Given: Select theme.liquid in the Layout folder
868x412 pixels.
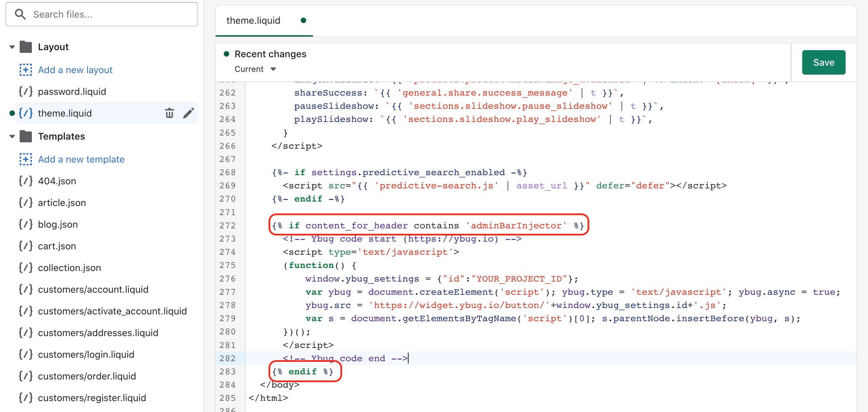Looking at the screenshot, I should click(x=65, y=113).
